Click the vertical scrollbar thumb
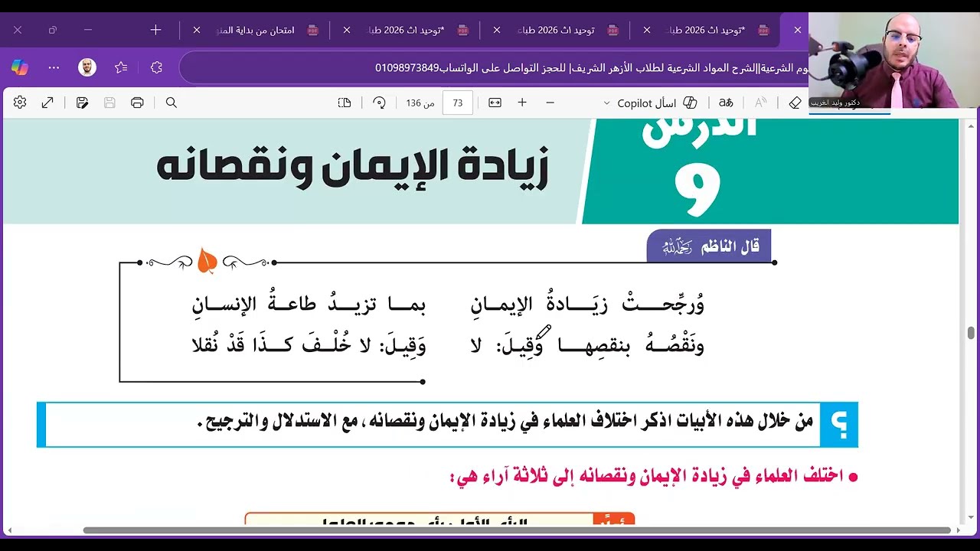 coord(971,332)
